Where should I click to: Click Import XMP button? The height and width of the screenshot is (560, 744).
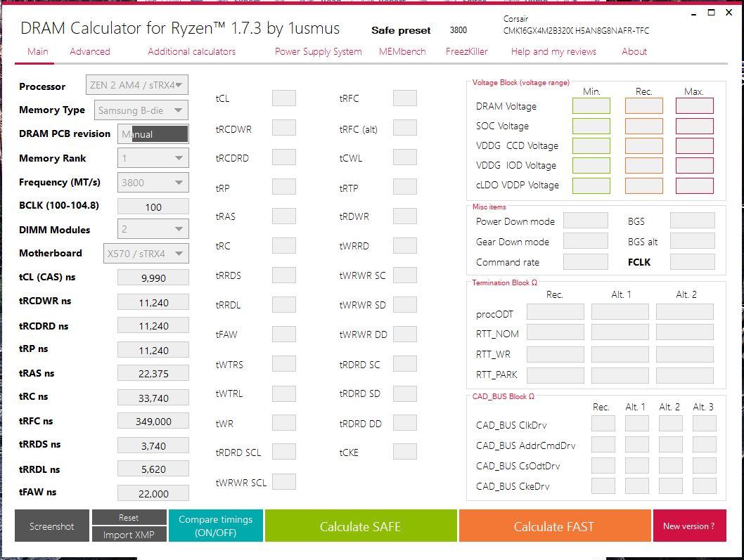pos(129,535)
